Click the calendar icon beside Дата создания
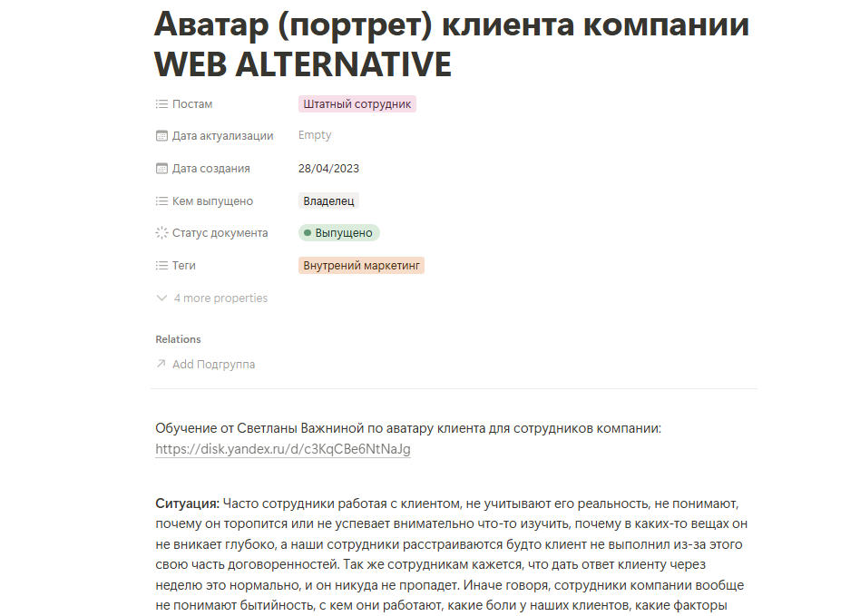 click(x=161, y=169)
